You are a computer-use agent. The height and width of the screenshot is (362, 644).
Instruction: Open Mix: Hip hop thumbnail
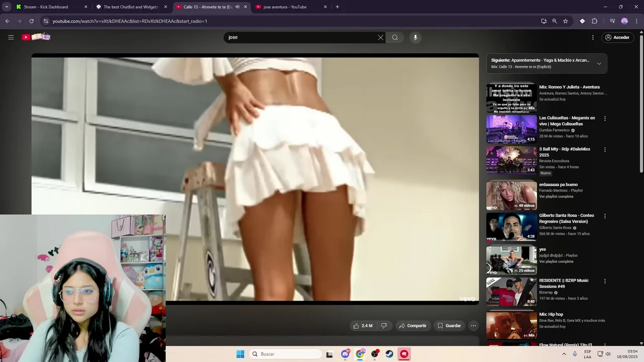click(x=511, y=325)
